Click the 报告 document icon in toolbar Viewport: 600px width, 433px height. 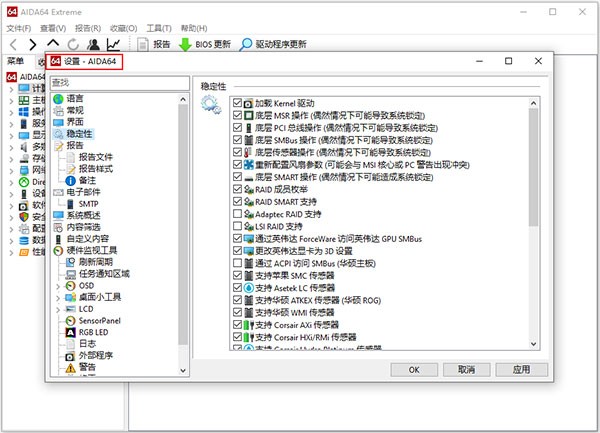[142, 44]
